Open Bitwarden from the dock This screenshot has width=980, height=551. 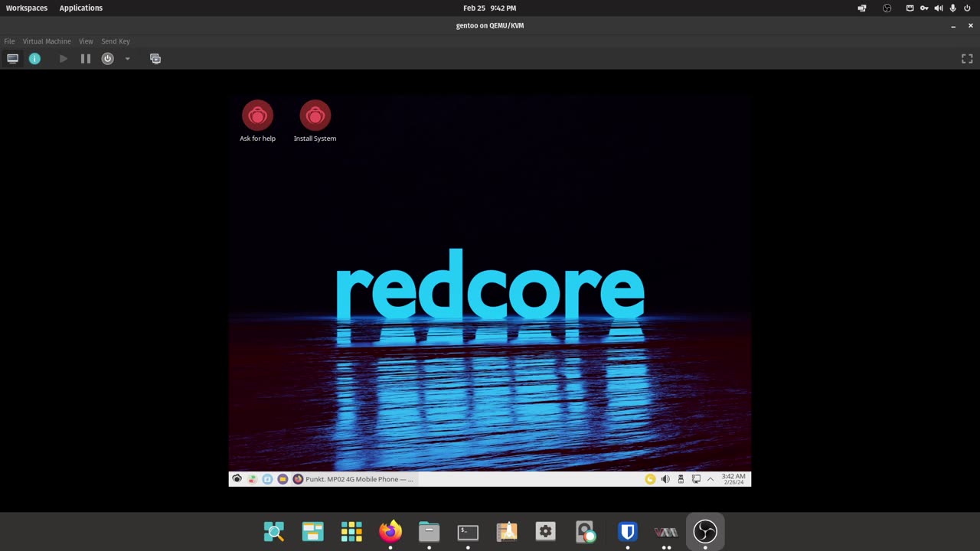(x=628, y=531)
